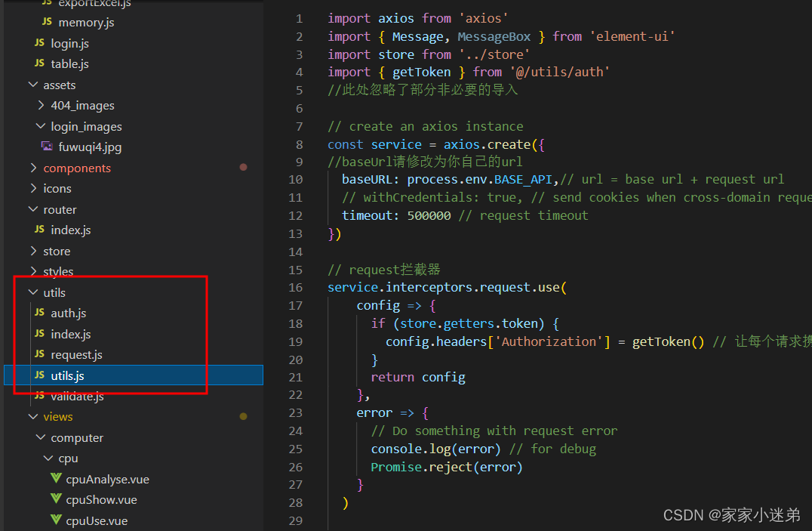Collapse the router folder chevron

pos(33,209)
